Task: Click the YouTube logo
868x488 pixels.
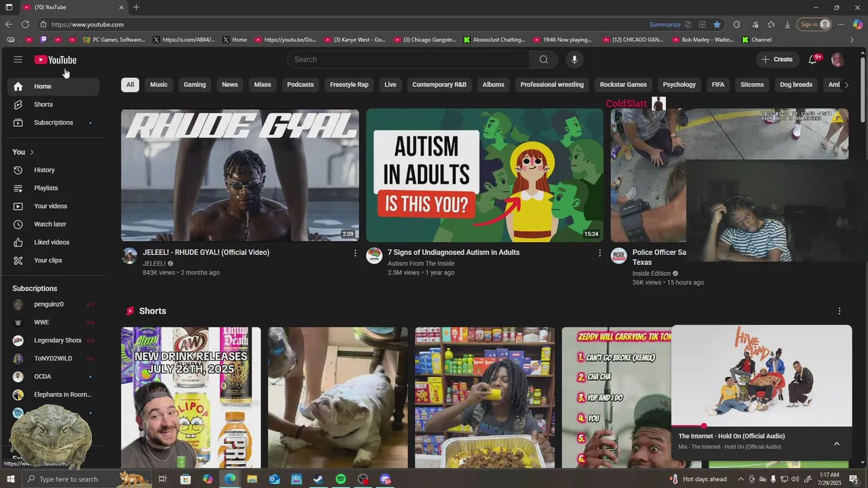Action: [x=56, y=60]
